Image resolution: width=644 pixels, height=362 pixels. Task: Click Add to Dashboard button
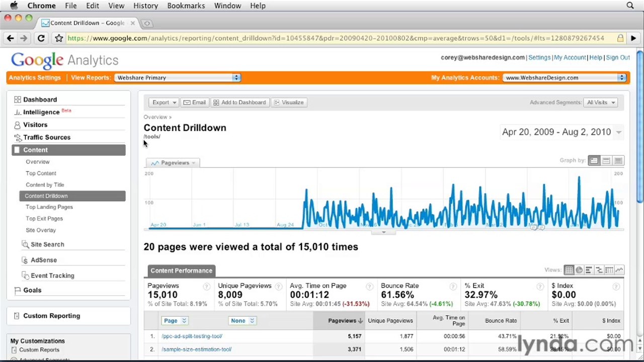pos(239,103)
